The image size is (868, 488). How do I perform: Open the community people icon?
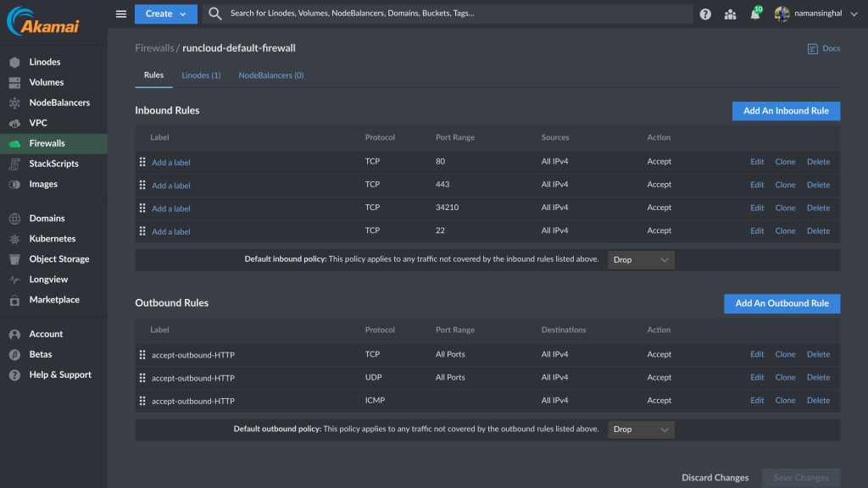[x=730, y=14]
